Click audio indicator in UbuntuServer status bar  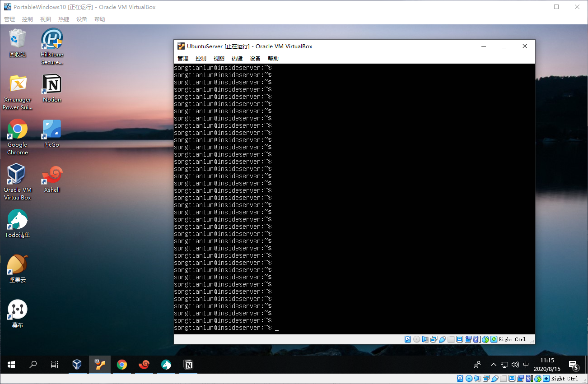click(425, 339)
